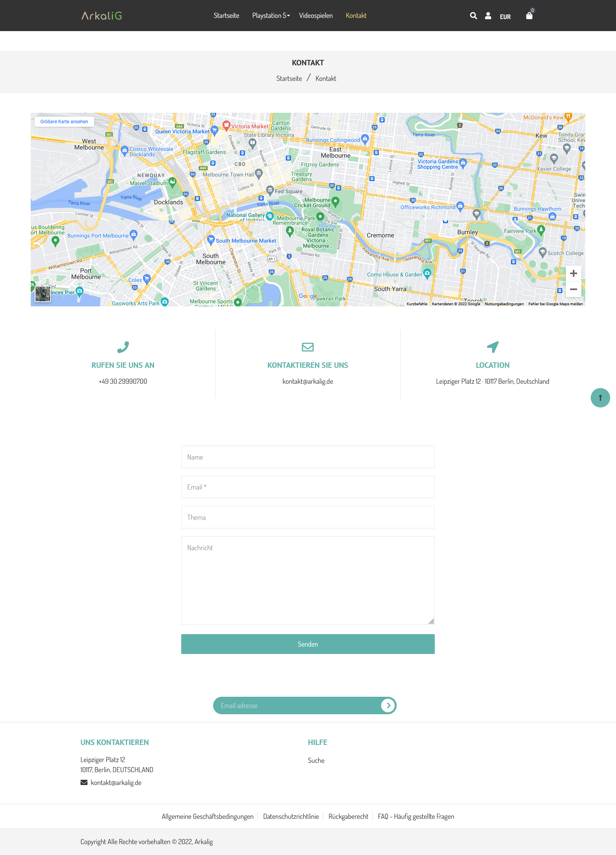Viewport: 616px width, 855px height.
Task: Select the Costco Wholesale Docklands pin
Action: 124,150
